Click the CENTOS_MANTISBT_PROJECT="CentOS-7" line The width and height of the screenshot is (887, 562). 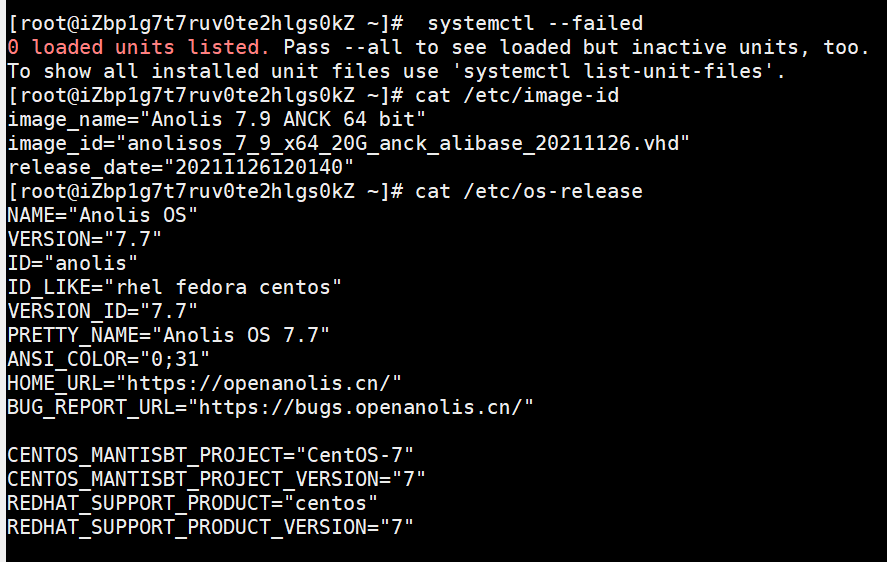(210, 455)
